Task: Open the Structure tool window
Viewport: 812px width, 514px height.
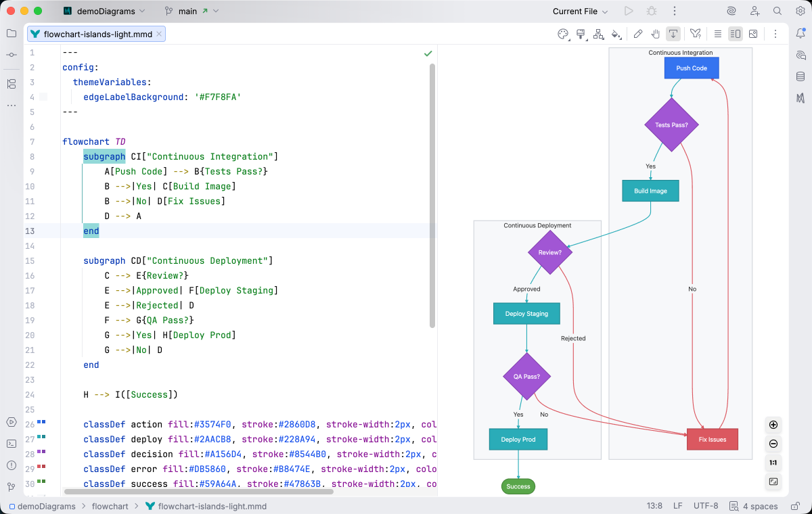Action: pyautogui.click(x=12, y=84)
